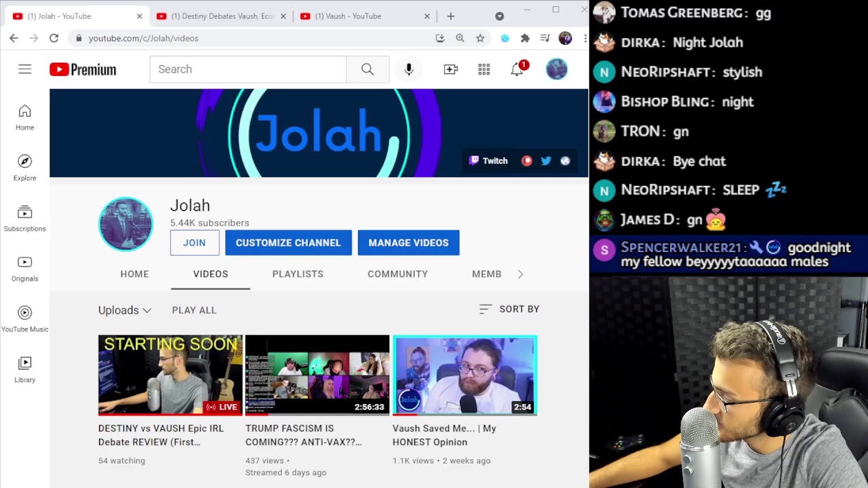The image size is (868, 488).
Task: Open the tab search dropdown arrow
Action: (500, 16)
